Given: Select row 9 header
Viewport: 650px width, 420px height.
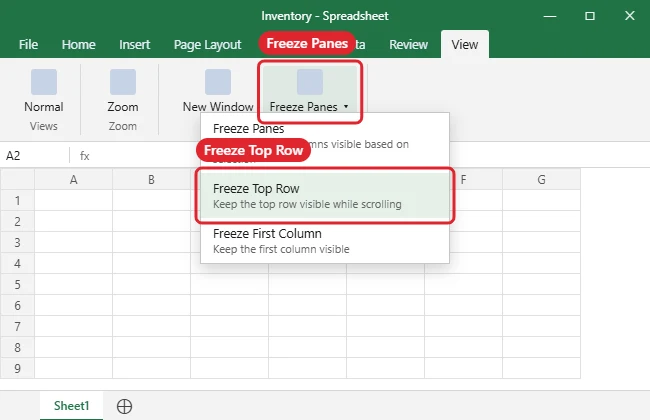Looking at the screenshot, I should pyautogui.click(x=17, y=368).
